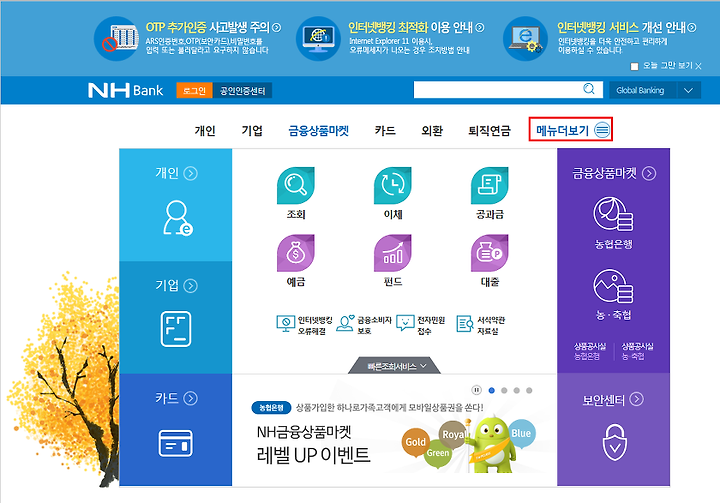Click the 전자민원 접수 chat icon
Image resolution: width=720 pixels, height=503 pixels.
click(405, 323)
